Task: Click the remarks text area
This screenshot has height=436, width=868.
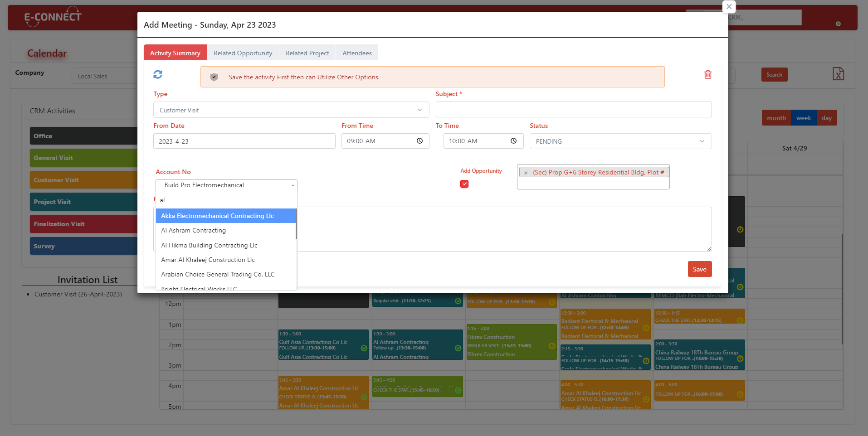Action: click(x=504, y=229)
